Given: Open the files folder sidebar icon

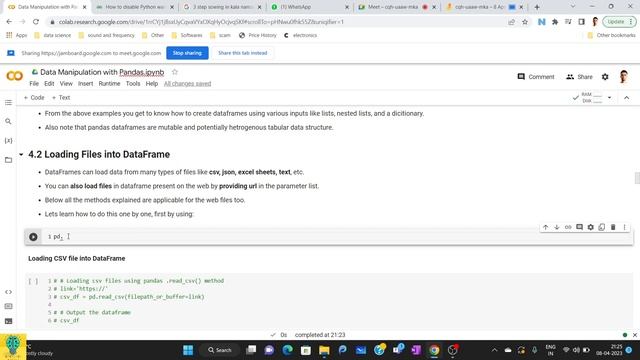Looking at the screenshot, I should pyautogui.click(x=8, y=160).
